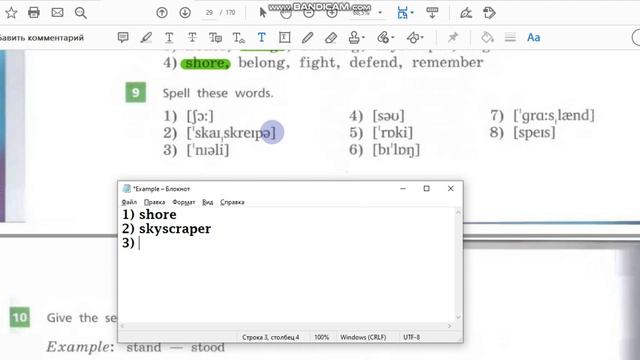Close the Example Notepad window
640x360 pixels.
pos(451,189)
